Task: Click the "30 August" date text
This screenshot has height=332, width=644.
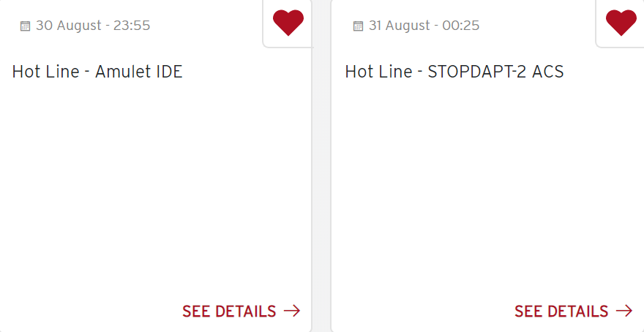Action: click(x=68, y=26)
